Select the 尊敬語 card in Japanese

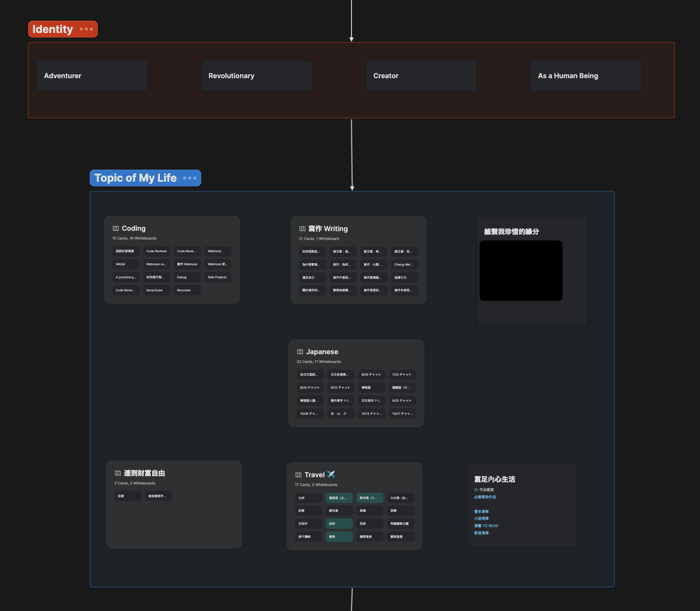point(371,388)
